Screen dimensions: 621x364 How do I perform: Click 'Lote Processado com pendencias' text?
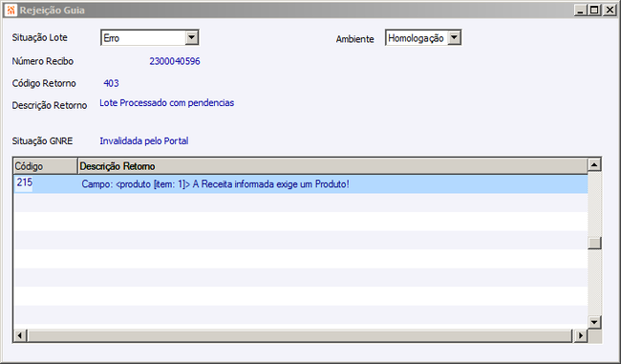[167, 103]
